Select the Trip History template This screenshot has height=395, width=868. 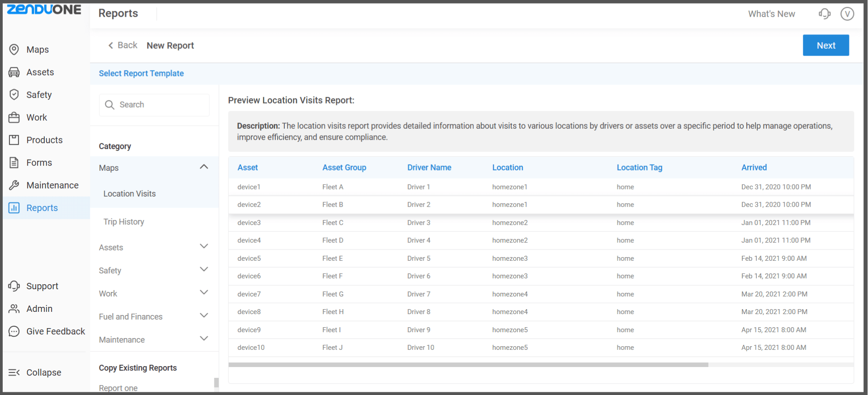124,222
